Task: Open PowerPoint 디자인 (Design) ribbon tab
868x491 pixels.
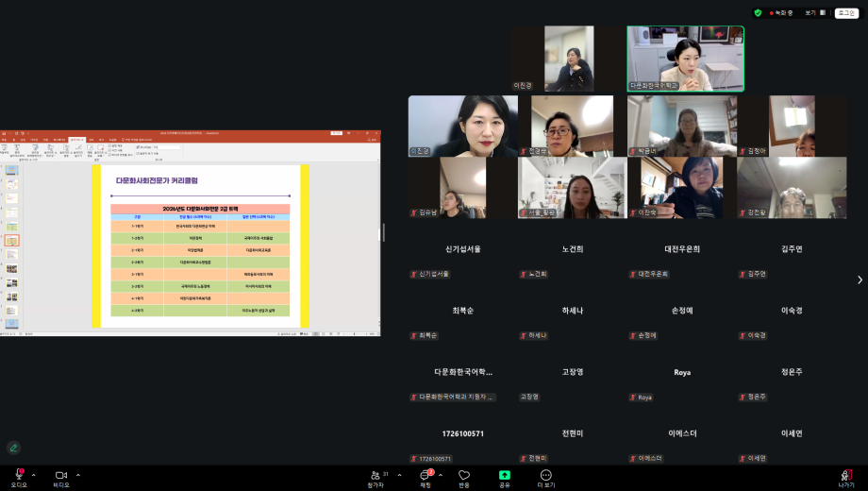Action: click(34, 140)
